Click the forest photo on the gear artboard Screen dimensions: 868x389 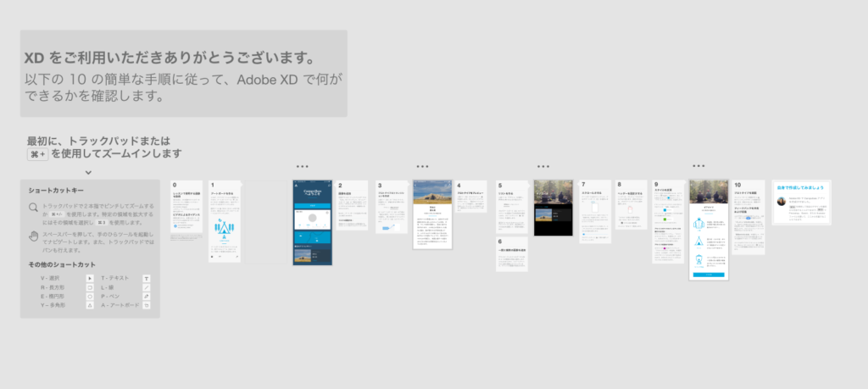[709, 192]
